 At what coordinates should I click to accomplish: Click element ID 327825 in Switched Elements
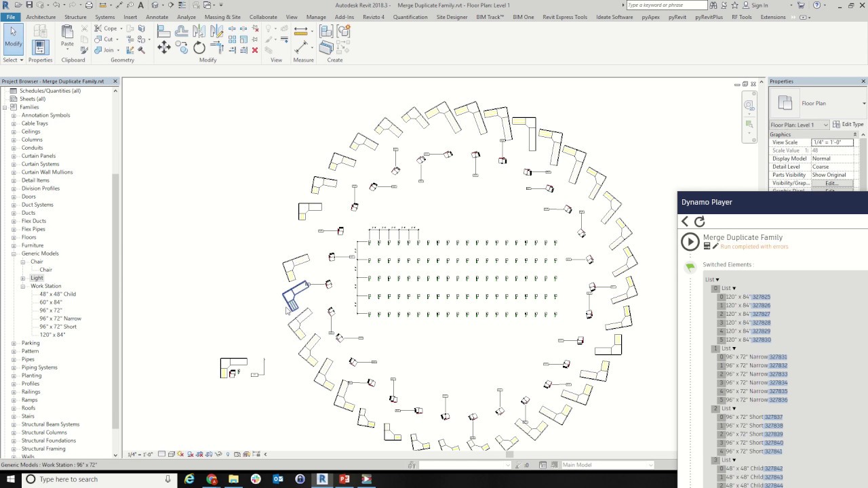pyautogui.click(x=762, y=297)
